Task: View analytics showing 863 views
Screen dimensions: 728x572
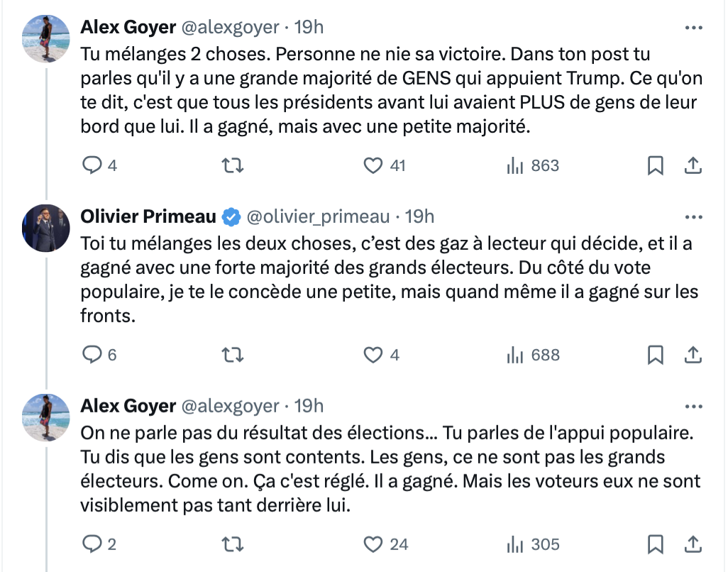Action: coord(533,165)
